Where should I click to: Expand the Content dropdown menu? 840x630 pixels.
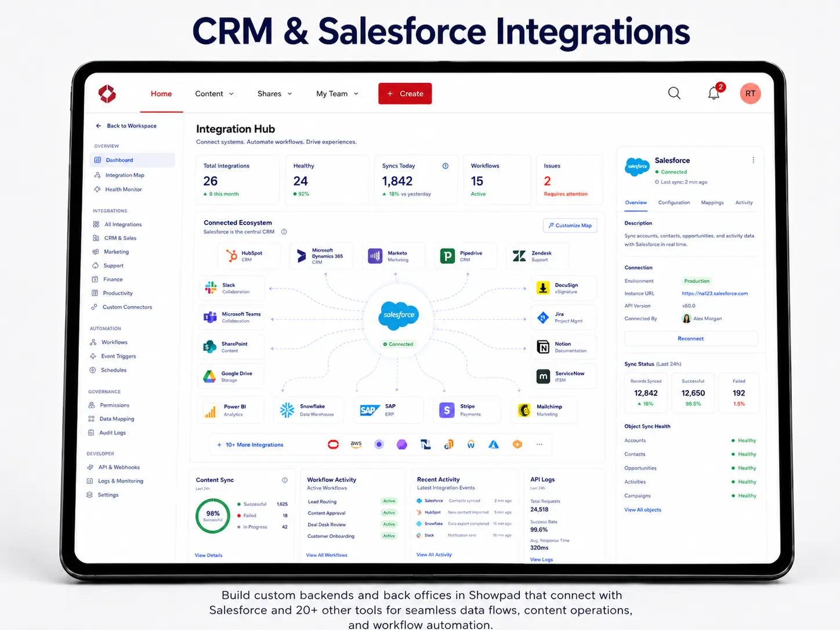click(214, 93)
